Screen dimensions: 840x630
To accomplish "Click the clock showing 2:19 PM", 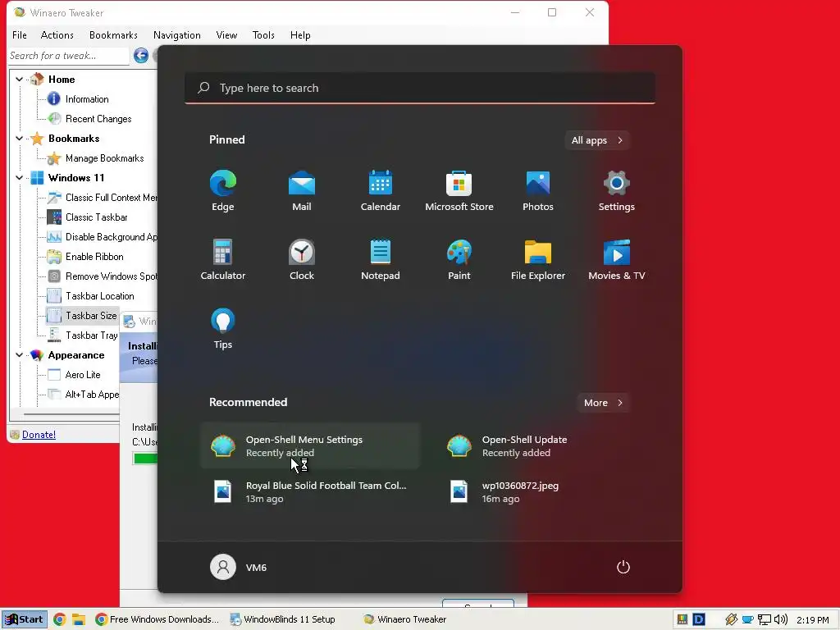I will point(812,620).
